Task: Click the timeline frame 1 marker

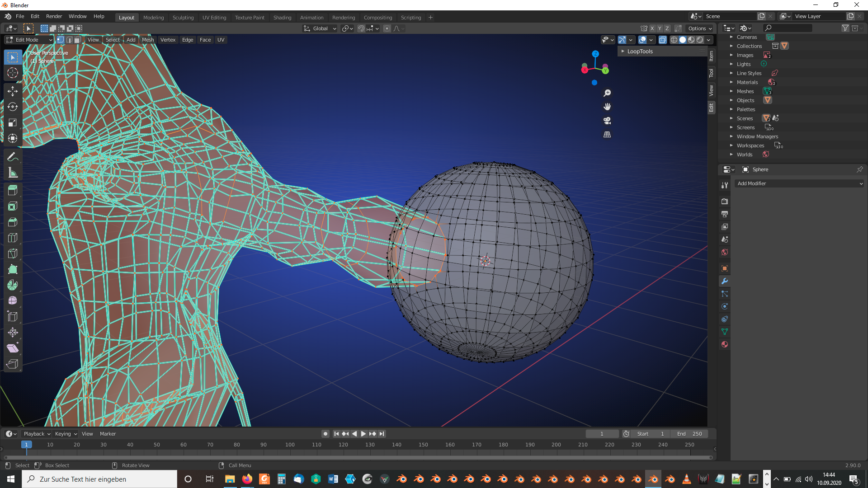Action: coord(26,445)
